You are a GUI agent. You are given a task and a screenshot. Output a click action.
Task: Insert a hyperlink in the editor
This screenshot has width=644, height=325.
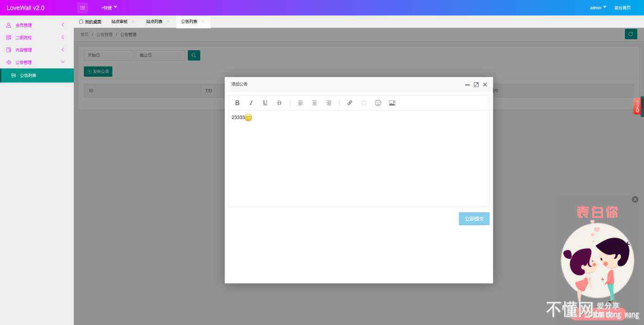point(350,103)
